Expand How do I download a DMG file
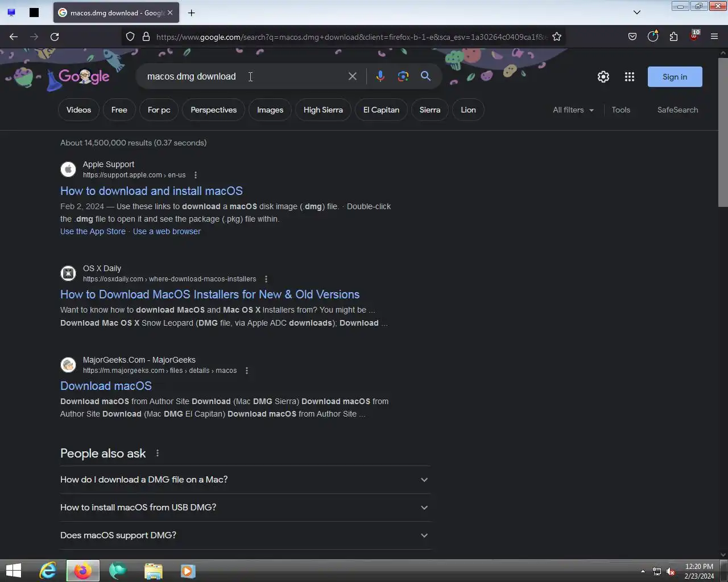The width and height of the screenshot is (728, 582). (x=245, y=480)
